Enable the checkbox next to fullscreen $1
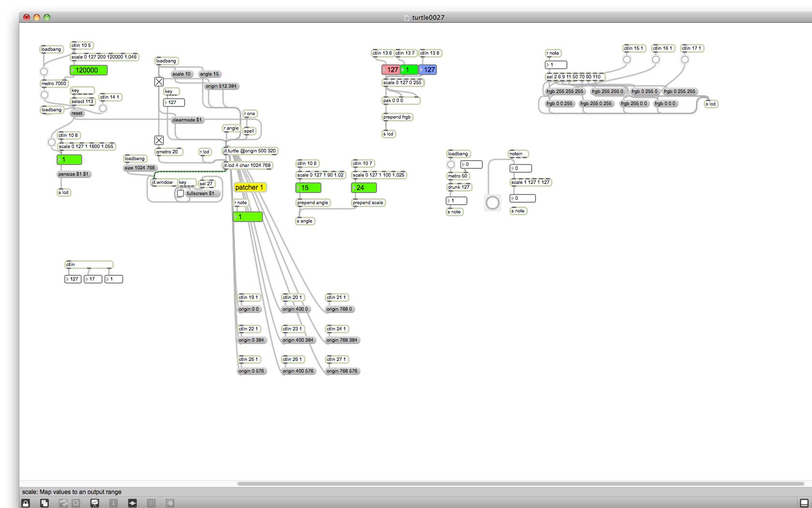Viewport: 812px width, 508px height. 180,194
